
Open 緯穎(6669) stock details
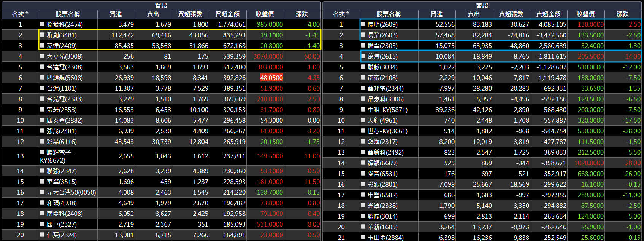382,163
